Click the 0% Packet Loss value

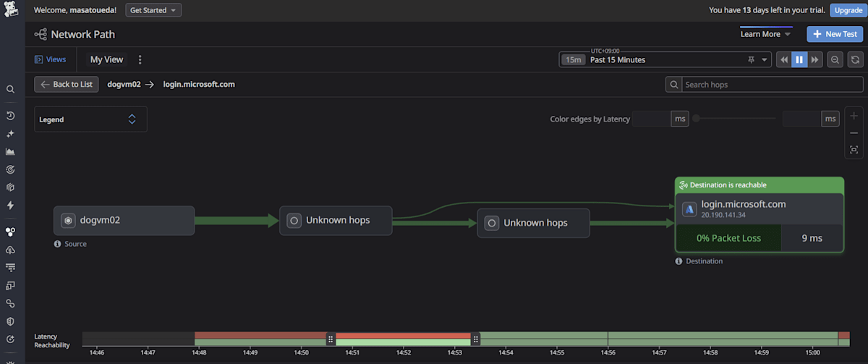click(728, 238)
